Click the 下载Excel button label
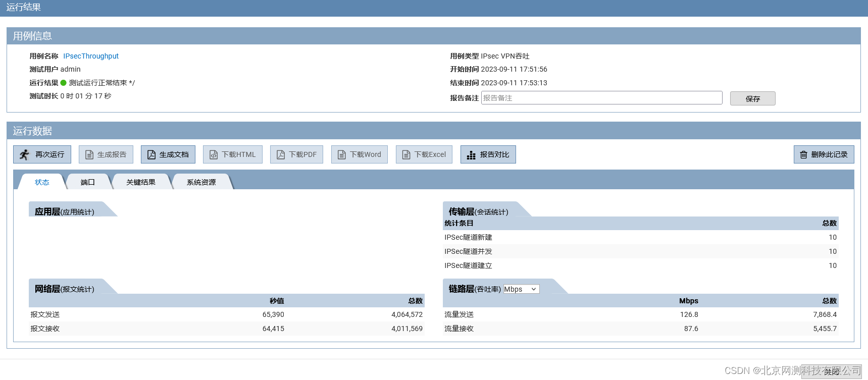 [x=430, y=154]
